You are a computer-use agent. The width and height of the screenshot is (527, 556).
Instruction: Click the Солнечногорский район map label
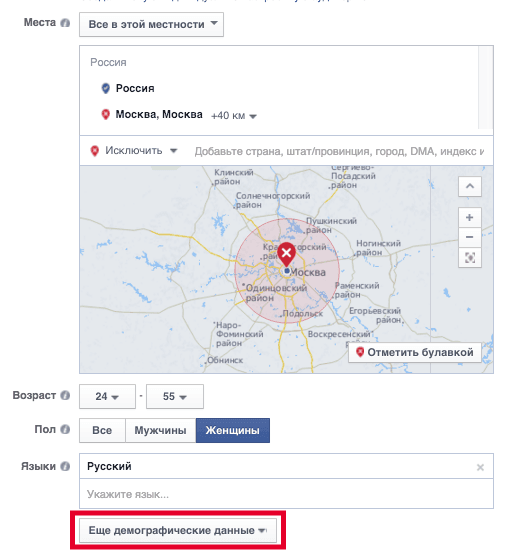(273, 200)
